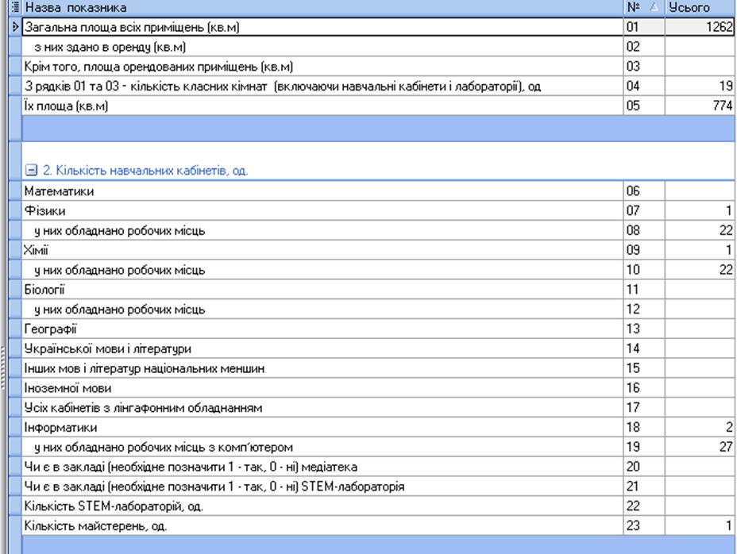756x554 pixels.
Task: Select the Хімії cabinets count cell in row 09
Action: click(700, 250)
